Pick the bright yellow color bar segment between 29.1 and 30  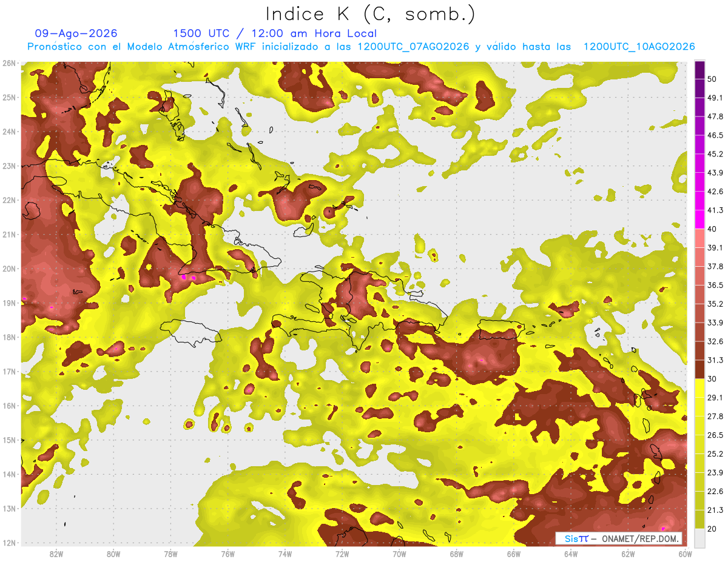coord(699,388)
